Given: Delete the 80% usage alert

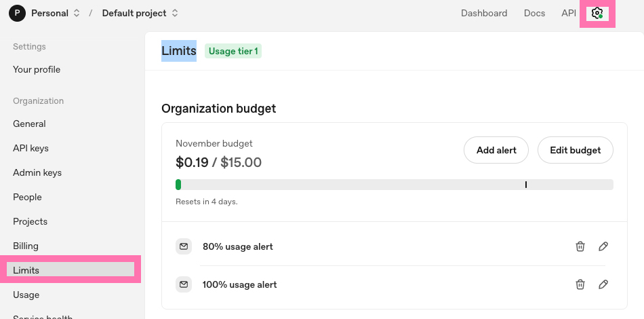Looking at the screenshot, I should (x=580, y=246).
